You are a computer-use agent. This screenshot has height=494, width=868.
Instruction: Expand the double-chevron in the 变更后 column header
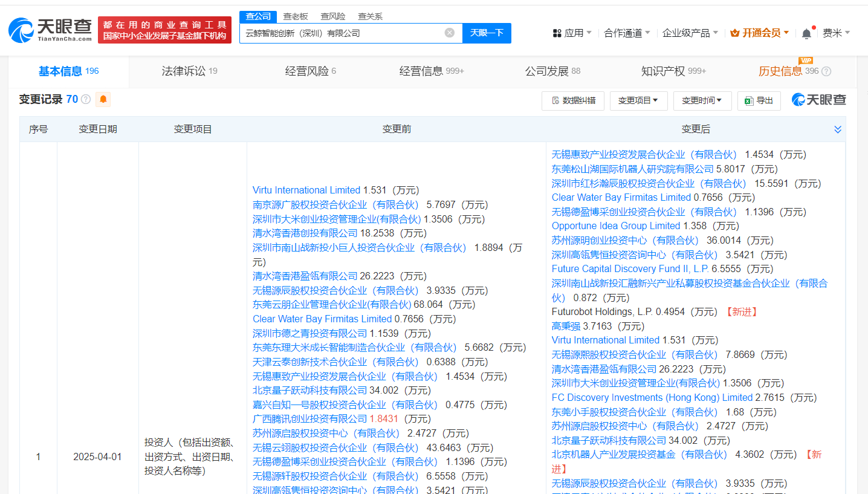(x=838, y=129)
